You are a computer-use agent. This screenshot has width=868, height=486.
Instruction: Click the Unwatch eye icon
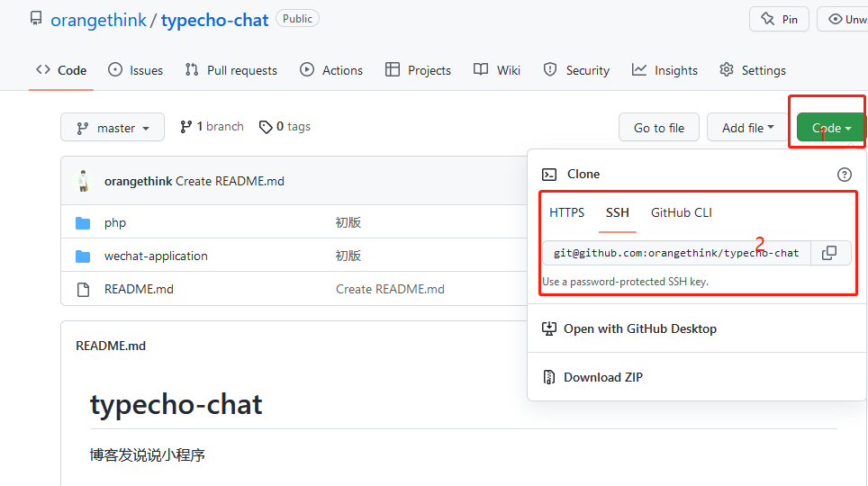835,20
